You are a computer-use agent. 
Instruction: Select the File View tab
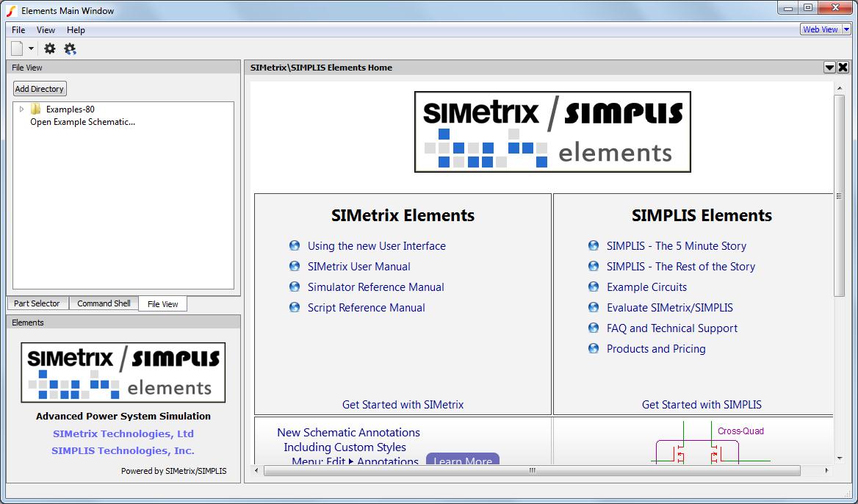click(x=163, y=303)
